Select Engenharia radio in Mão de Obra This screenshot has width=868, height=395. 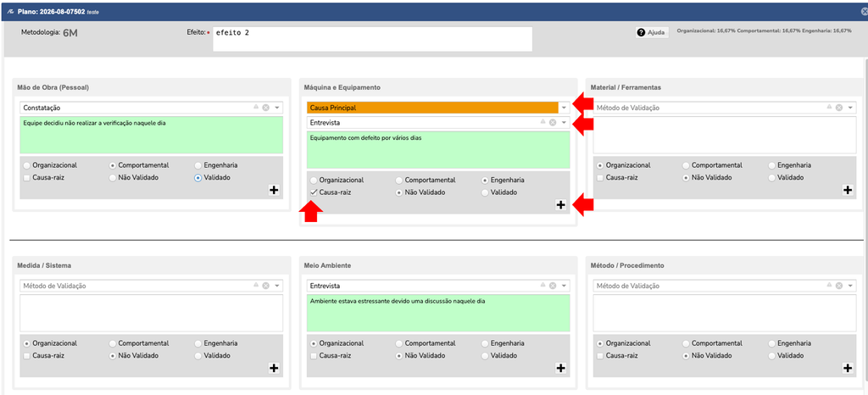(x=198, y=164)
